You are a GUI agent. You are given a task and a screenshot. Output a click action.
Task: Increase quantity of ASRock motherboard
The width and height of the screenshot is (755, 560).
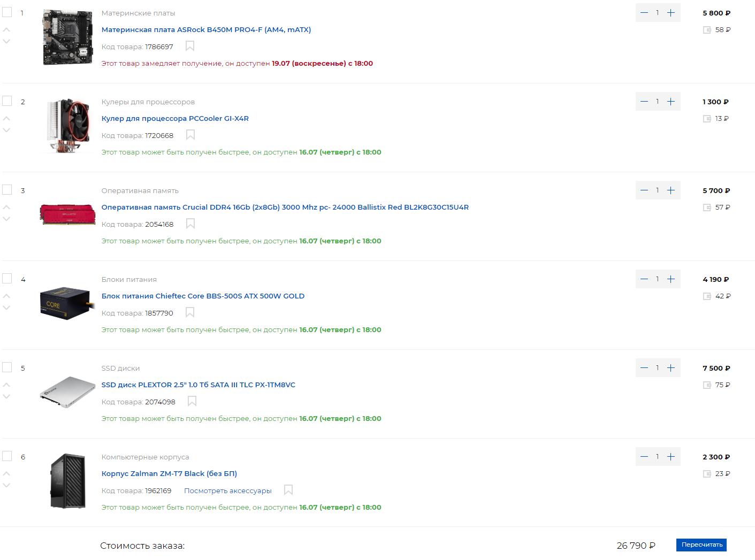click(x=671, y=12)
